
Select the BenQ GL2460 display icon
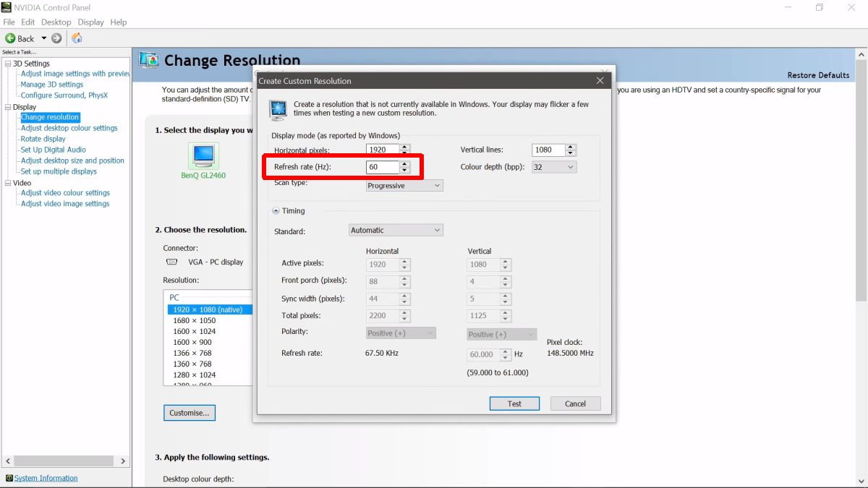point(203,155)
